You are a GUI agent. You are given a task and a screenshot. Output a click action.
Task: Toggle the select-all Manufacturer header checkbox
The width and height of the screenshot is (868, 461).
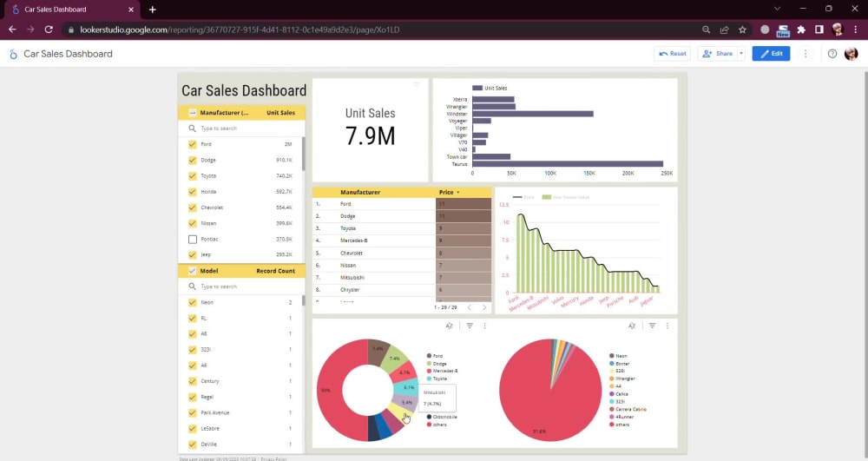[192, 112]
